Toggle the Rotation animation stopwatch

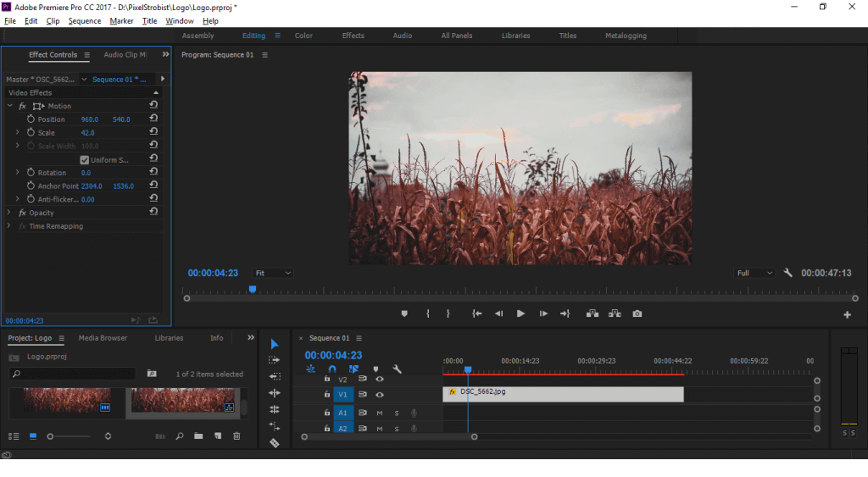pyautogui.click(x=31, y=173)
